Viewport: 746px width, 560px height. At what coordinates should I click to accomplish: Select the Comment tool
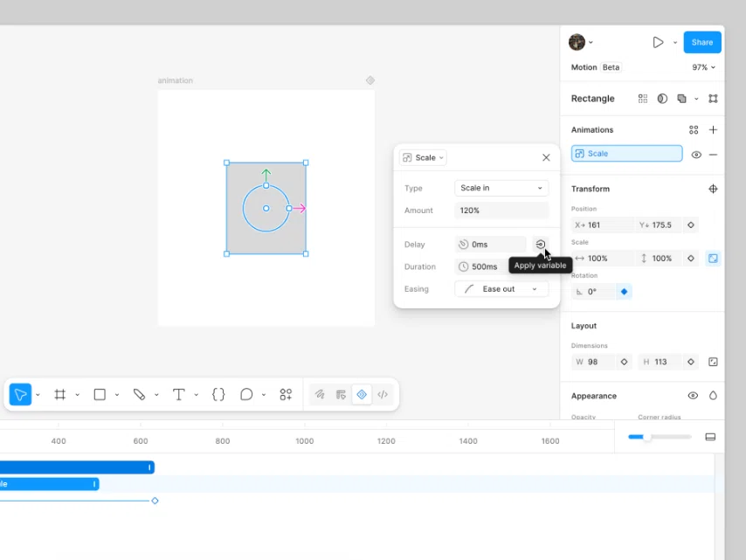click(x=246, y=394)
